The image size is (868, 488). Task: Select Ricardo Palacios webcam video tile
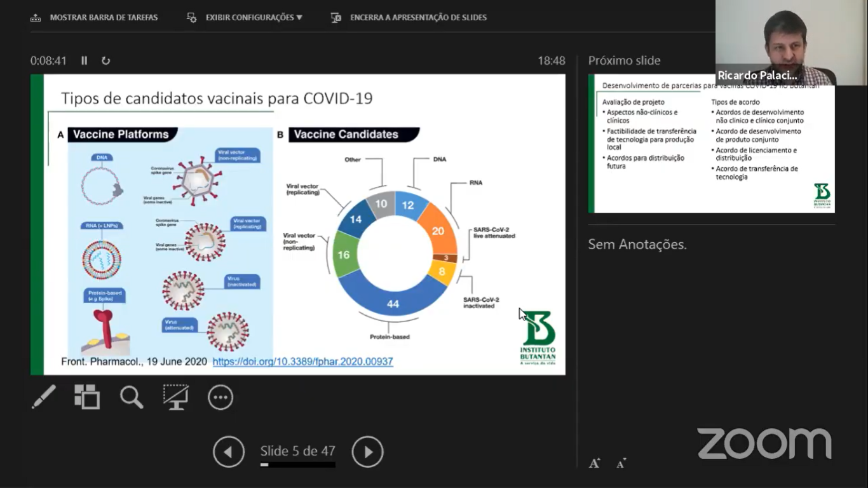tap(775, 43)
